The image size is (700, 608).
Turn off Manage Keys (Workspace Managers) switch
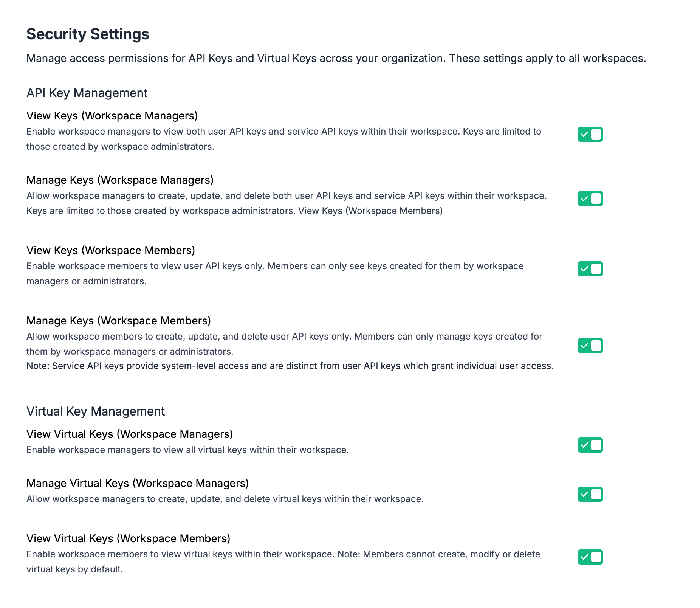coord(590,199)
